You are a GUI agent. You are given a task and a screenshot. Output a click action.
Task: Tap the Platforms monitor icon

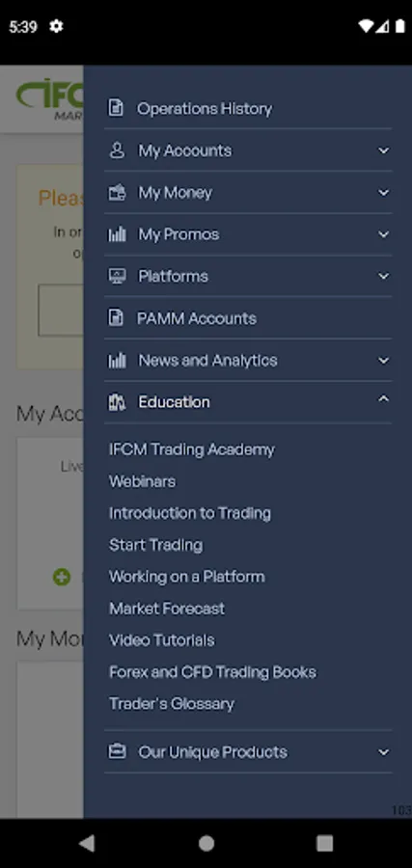tap(117, 276)
